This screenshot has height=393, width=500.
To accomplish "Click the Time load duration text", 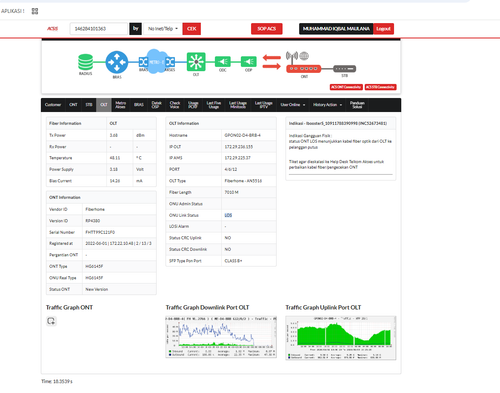I will [57, 381].
